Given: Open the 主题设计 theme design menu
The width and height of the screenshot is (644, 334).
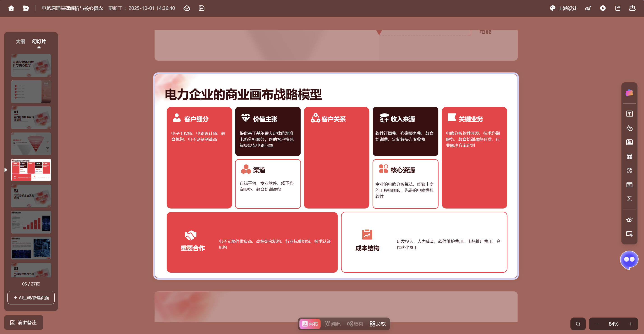Looking at the screenshot, I should coord(563,8).
